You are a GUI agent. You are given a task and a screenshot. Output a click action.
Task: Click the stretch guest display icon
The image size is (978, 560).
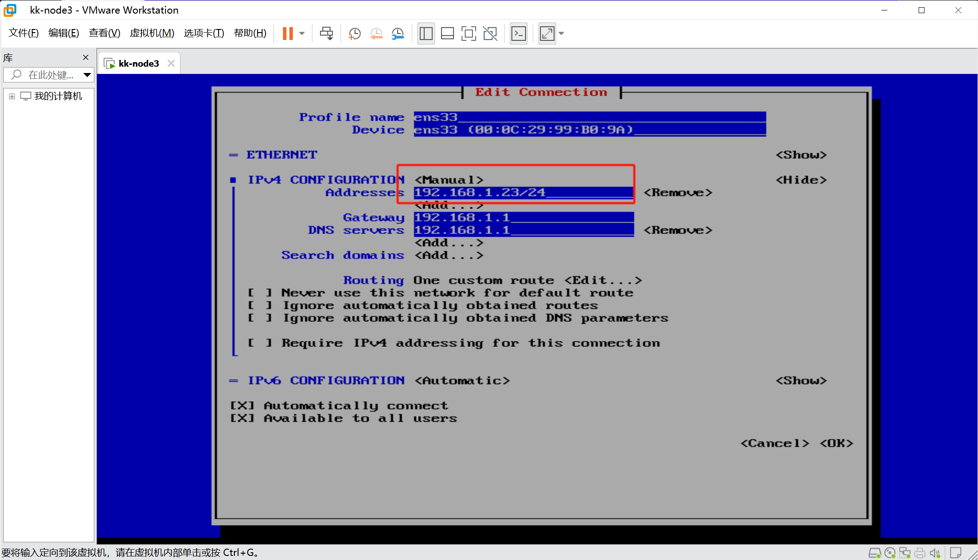click(x=547, y=34)
